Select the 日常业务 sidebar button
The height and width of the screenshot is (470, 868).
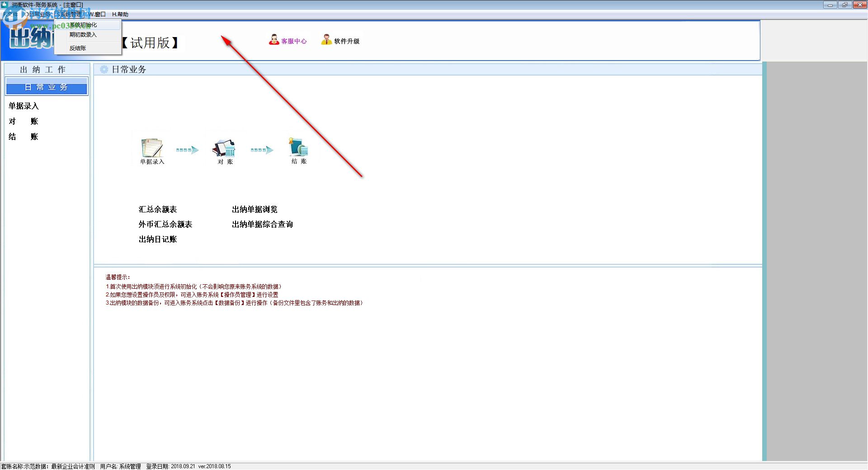pyautogui.click(x=47, y=87)
